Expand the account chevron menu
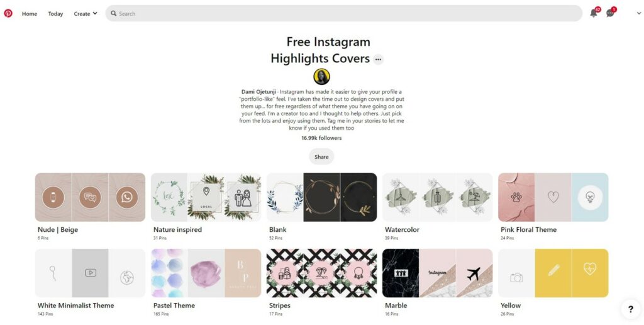Viewport: 644px width, 325px height. 639,13
